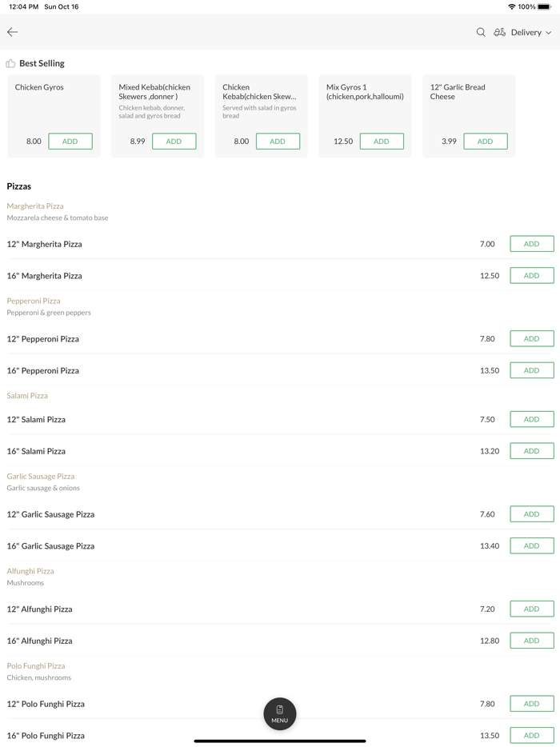Open the search magnifier icon
The image size is (560, 747).
click(x=481, y=32)
